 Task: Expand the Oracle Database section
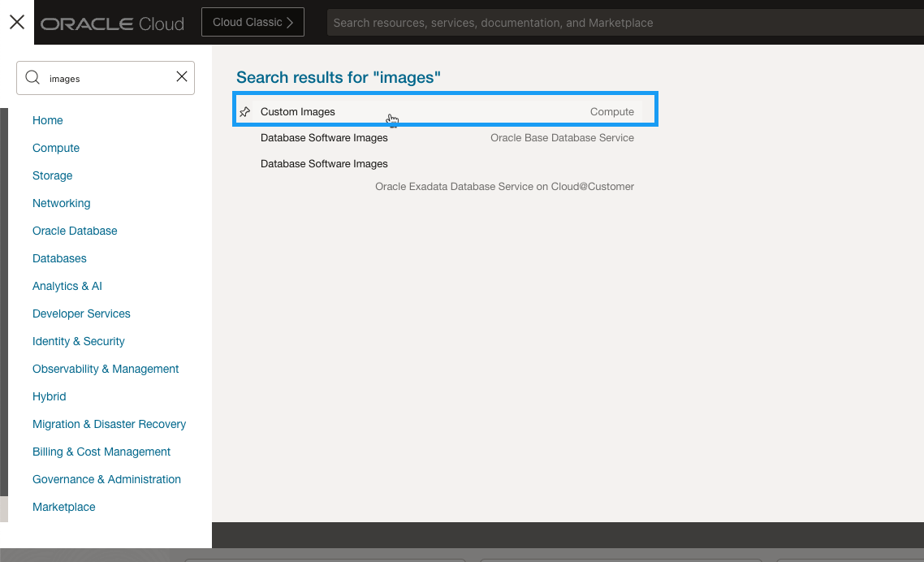pos(75,231)
